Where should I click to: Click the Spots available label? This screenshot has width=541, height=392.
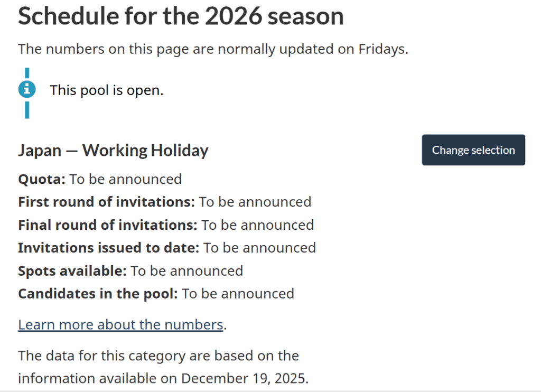tap(72, 271)
